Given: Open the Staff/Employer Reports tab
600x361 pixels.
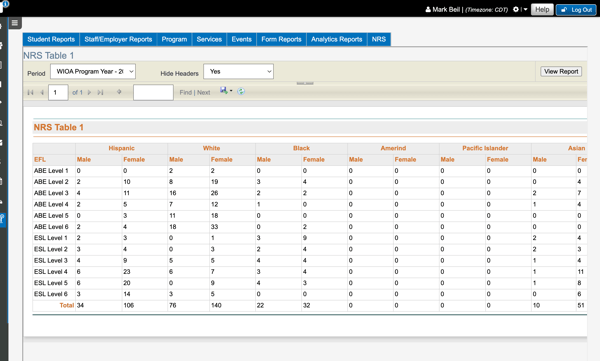Looking at the screenshot, I should [x=118, y=39].
